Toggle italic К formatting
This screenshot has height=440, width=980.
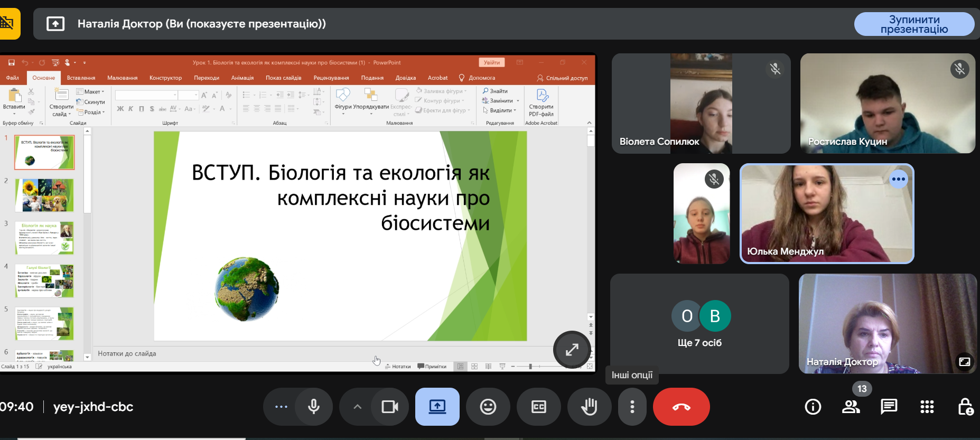point(131,109)
